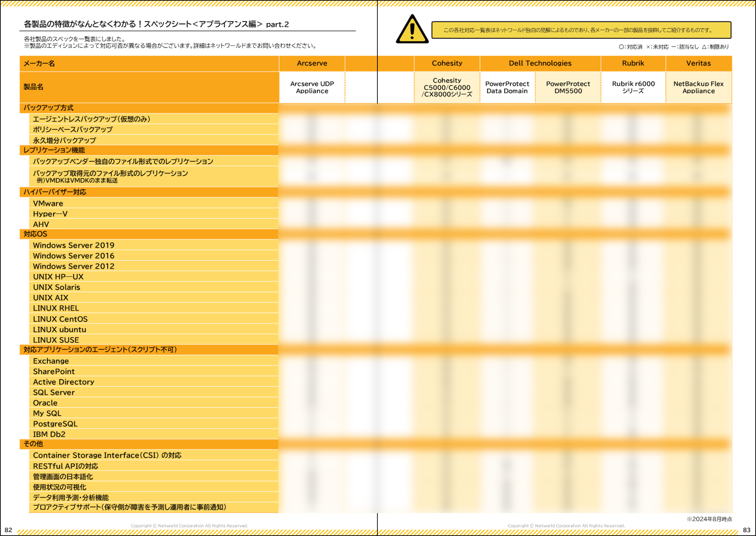Click the Cohesity C5000/C6000/CX8000 product cell
Image resolution: width=756 pixels, height=536 pixels.
pyautogui.click(x=447, y=87)
